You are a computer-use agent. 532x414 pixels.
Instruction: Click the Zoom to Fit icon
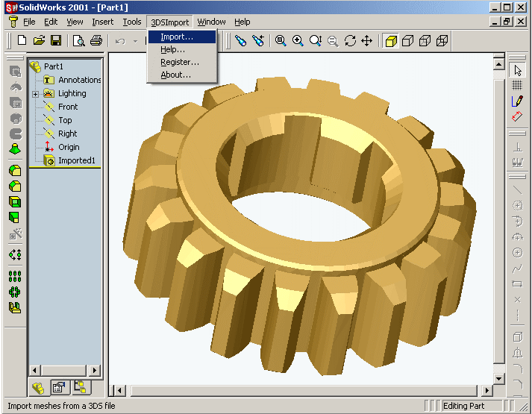[x=281, y=41]
